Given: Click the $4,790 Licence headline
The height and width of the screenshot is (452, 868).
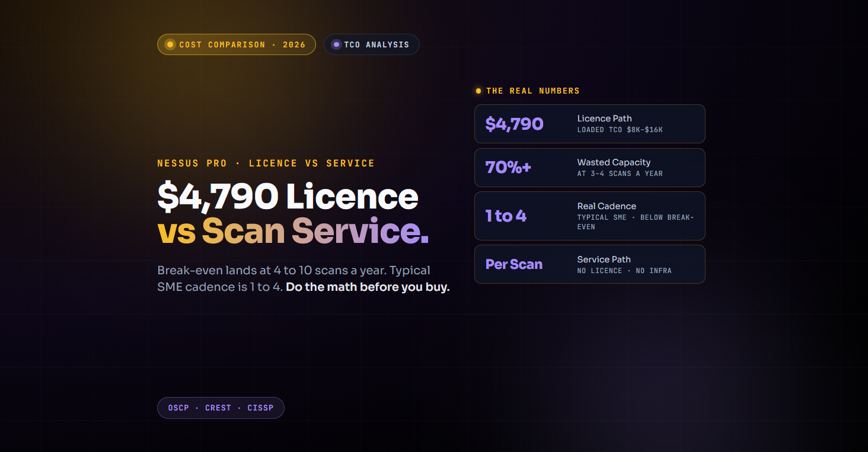Looking at the screenshot, I should click(288, 196).
